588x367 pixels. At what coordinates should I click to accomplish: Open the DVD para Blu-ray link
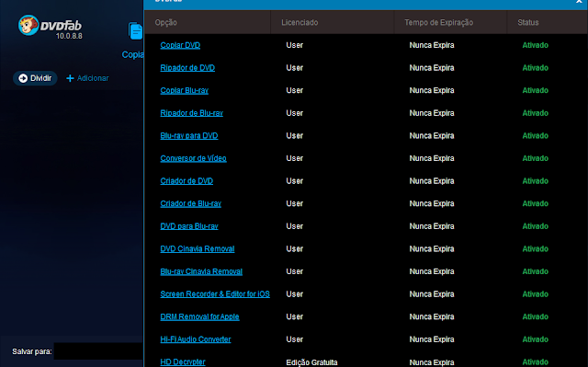click(189, 226)
